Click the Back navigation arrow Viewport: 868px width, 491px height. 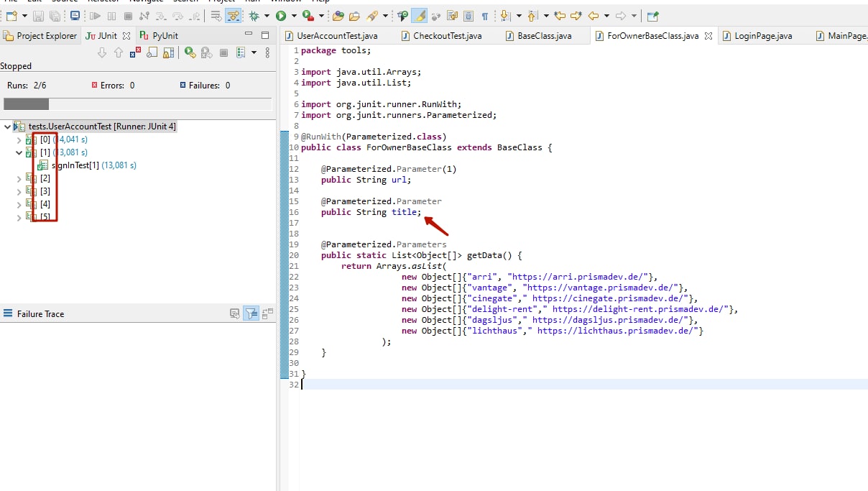point(593,16)
